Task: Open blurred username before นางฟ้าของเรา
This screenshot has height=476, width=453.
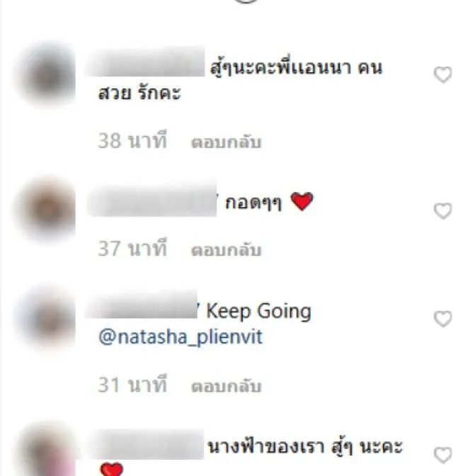Action: coord(147,444)
